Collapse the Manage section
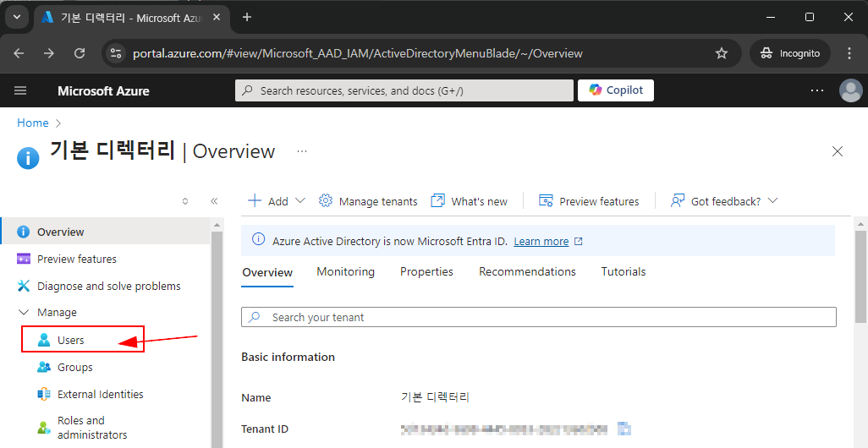Viewport: 868px width, 448px height. click(x=47, y=313)
